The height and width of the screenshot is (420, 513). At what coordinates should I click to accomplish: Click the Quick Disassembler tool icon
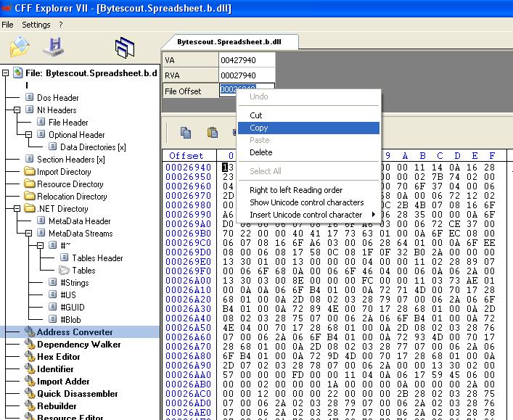click(30, 393)
